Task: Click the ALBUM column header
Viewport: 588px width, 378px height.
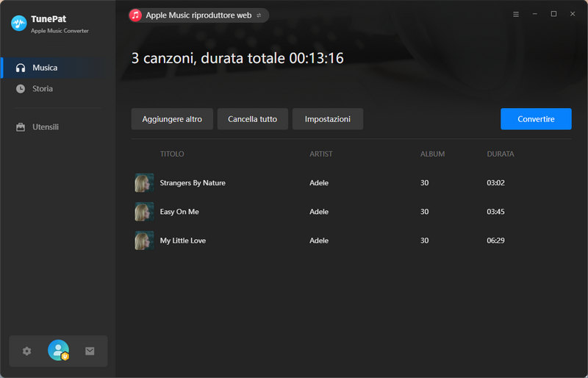Action: (x=432, y=154)
